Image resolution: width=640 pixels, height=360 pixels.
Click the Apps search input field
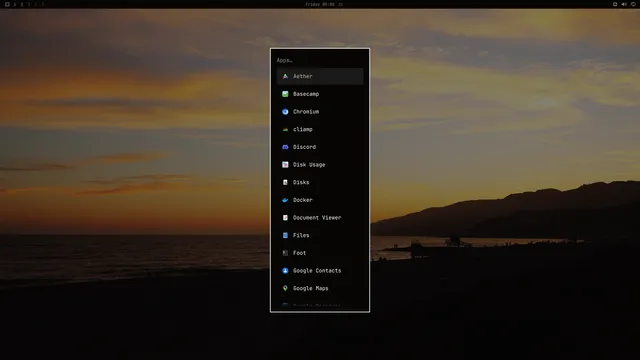coord(320,60)
